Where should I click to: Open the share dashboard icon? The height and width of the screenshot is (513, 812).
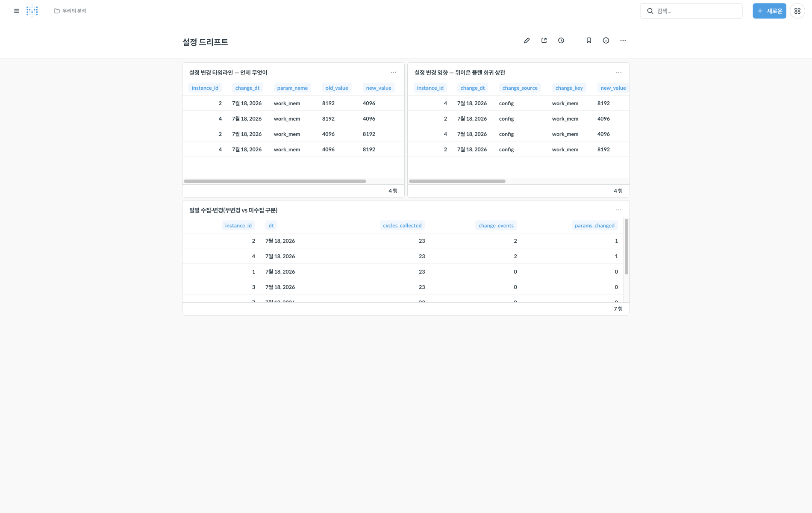click(544, 41)
